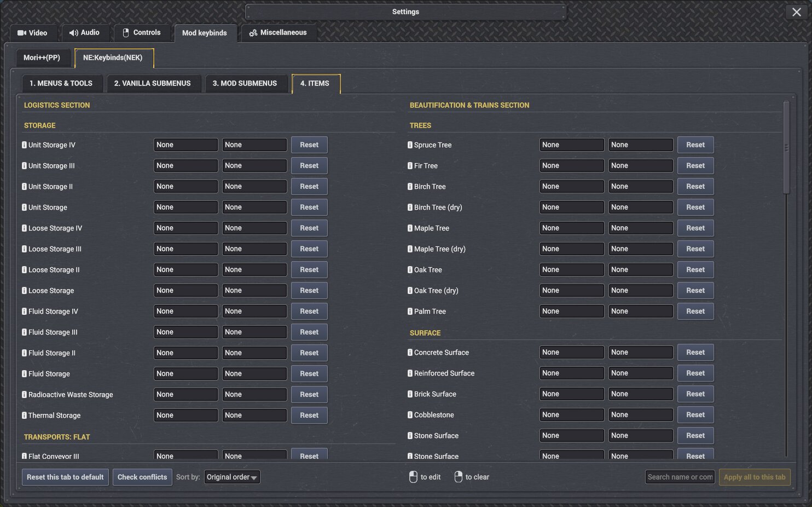
Task: Switch to the Mori++(PP) mod tab
Action: [42, 57]
